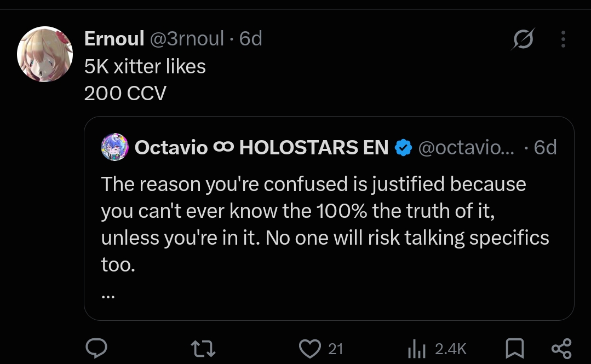
Task: Open Ernoul's profile avatar
Action: tap(45, 54)
